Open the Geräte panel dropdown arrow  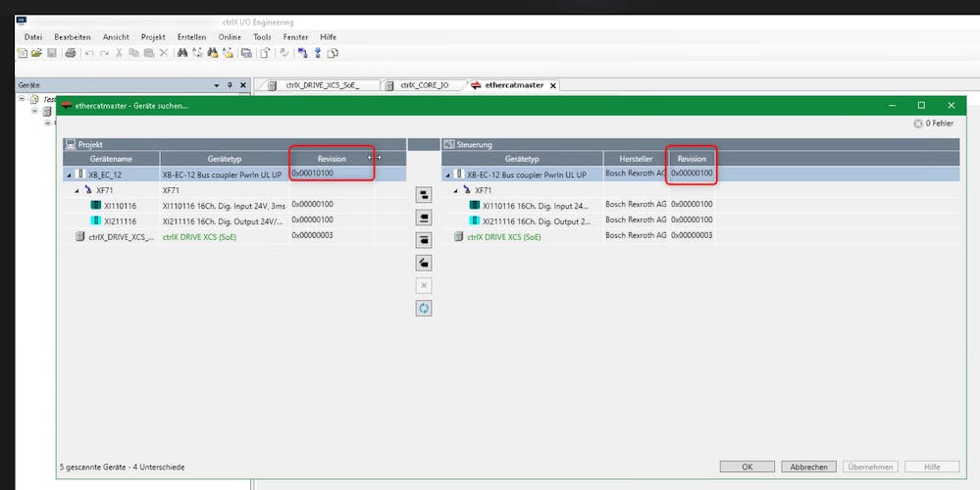pyautogui.click(x=216, y=85)
